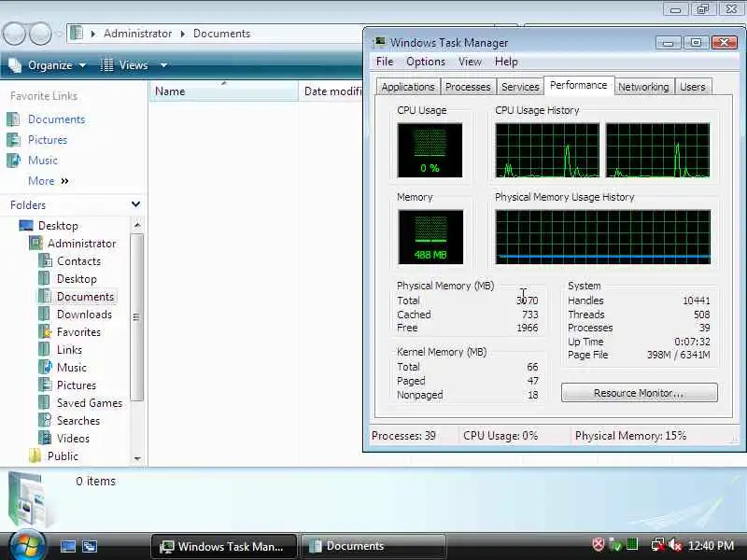Image resolution: width=747 pixels, height=560 pixels.
Task: Click folder tree scrollbar up arrow
Action: (137, 225)
